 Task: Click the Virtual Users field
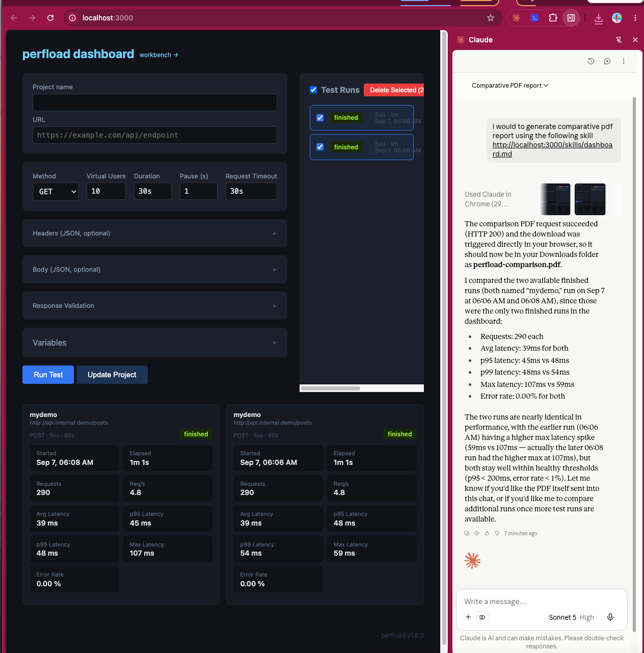[x=106, y=191]
